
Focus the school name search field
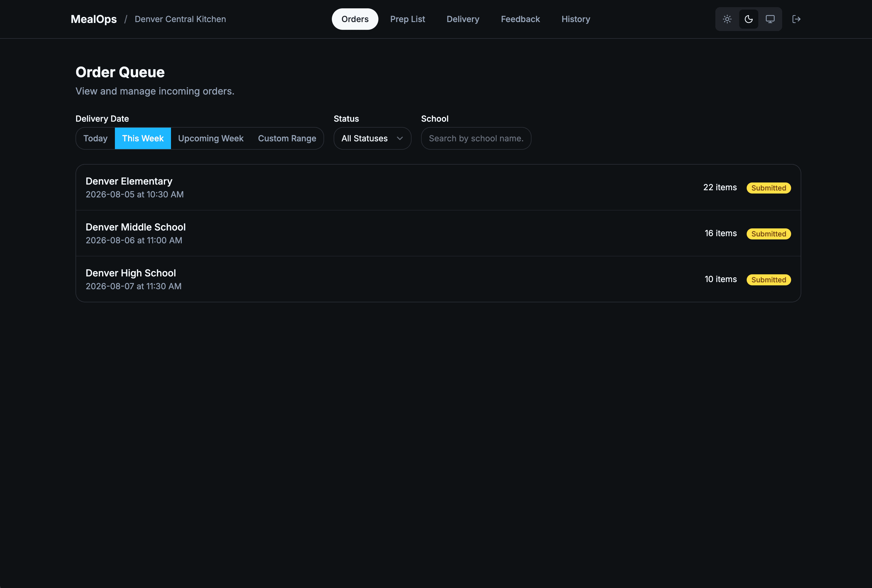pos(476,138)
